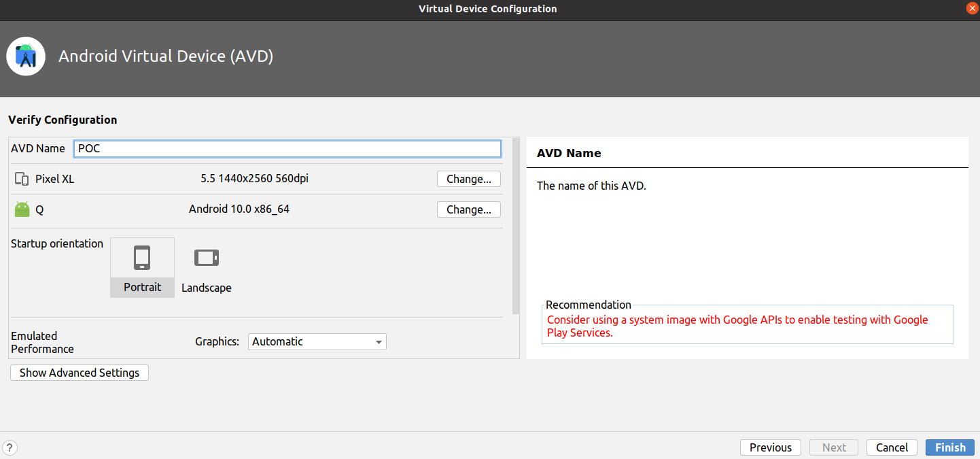Viewport: 980px width, 459px height.
Task: Click the Android Studio logo icon
Action: click(26, 56)
